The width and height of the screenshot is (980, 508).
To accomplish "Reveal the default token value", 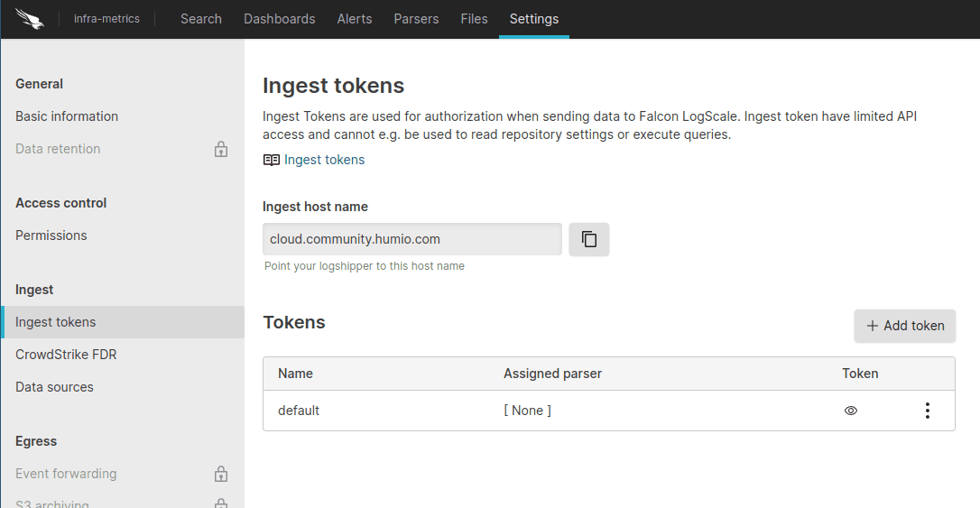I will pos(850,411).
